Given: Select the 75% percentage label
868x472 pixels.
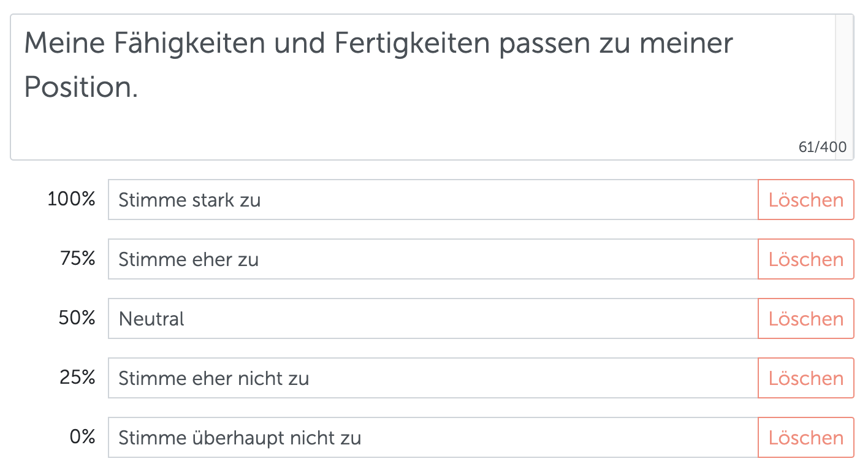Looking at the screenshot, I should tap(78, 259).
